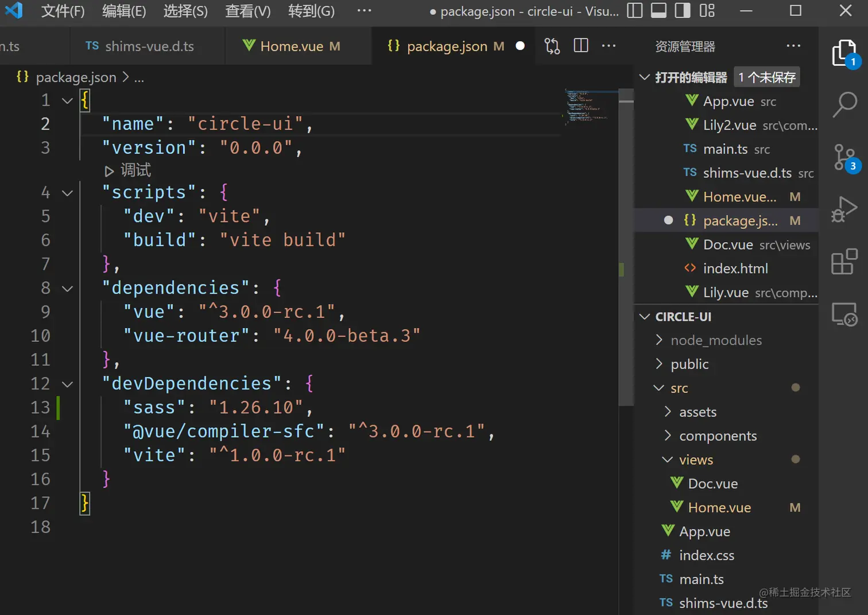Screen dimensions: 868x615
Task: Expand the node_modules folder
Action: pyautogui.click(x=716, y=340)
